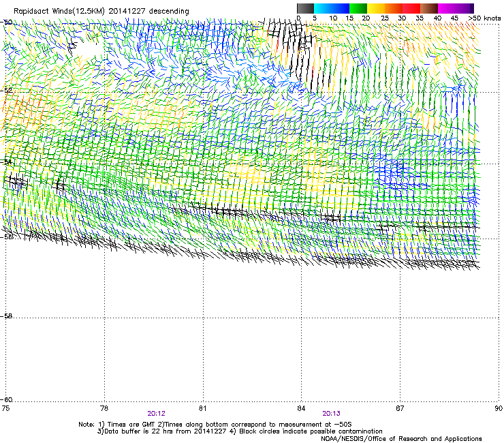Click the 'Times are GMT' note line
Image resolution: width=504 pixels, height=443 pixels.
(x=215, y=425)
